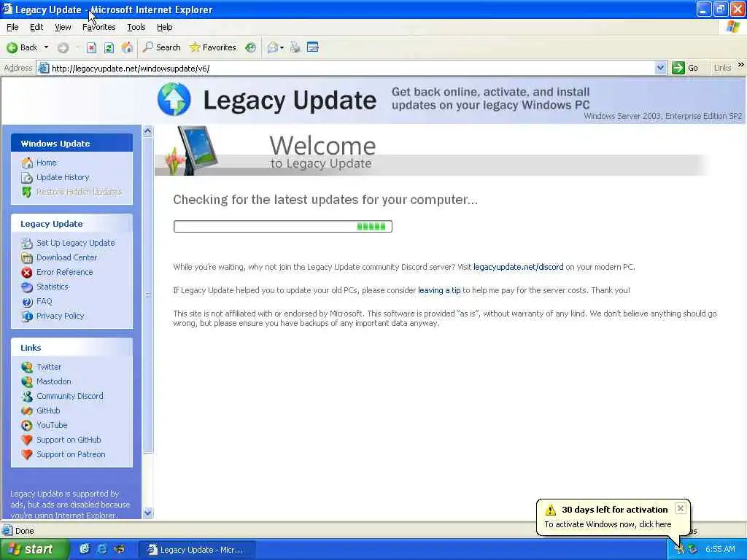The width and height of the screenshot is (747, 560).
Task: Select Legacy Update taskbar button
Action: 197,550
